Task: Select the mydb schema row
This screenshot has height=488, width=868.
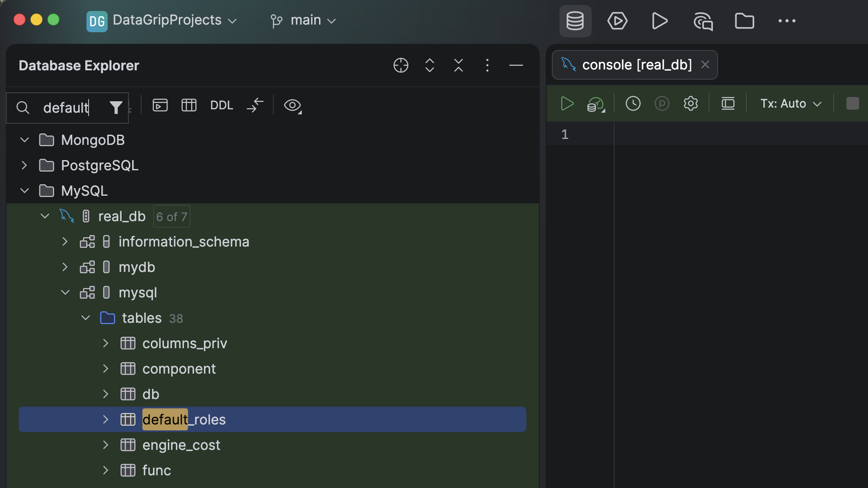Action: (x=273, y=267)
